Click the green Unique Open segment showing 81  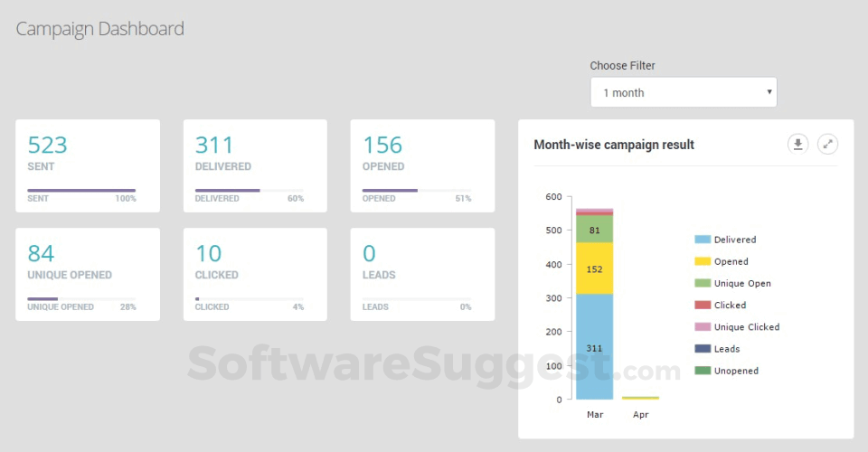tap(594, 230)
